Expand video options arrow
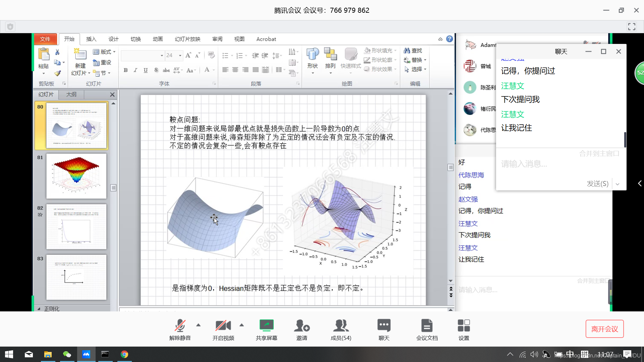This screenshot has height=362, width=644. 241,325
